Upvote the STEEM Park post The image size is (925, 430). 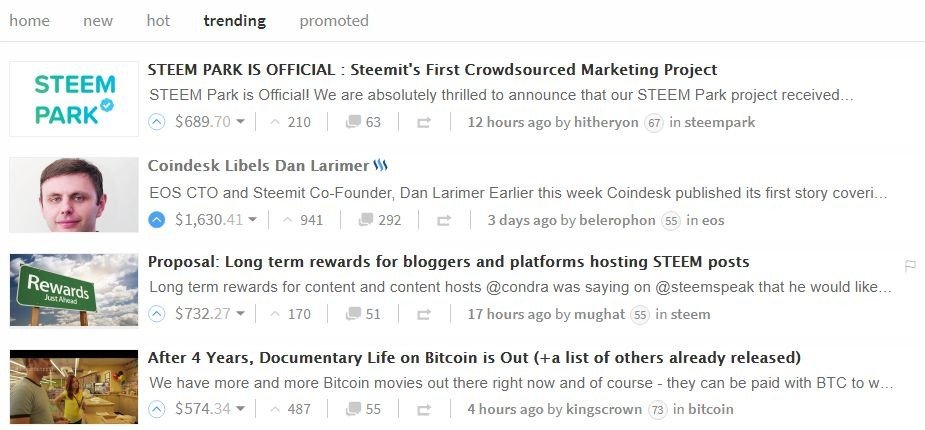157,122
